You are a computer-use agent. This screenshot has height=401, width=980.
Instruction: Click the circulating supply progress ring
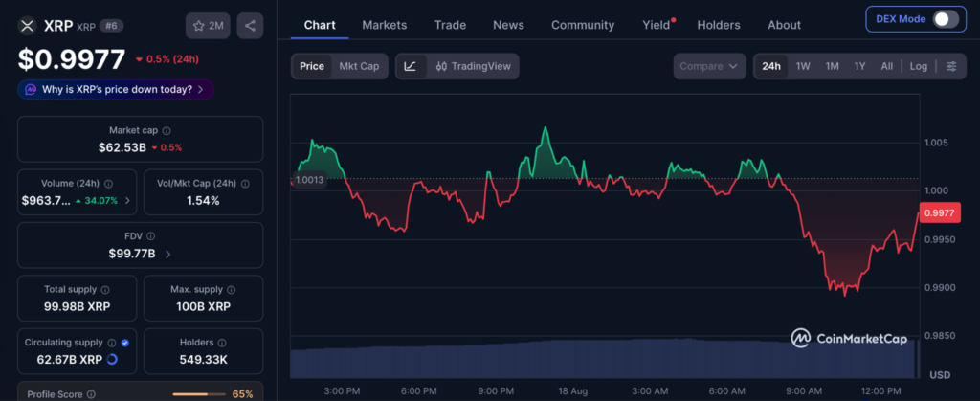(112, 360)
